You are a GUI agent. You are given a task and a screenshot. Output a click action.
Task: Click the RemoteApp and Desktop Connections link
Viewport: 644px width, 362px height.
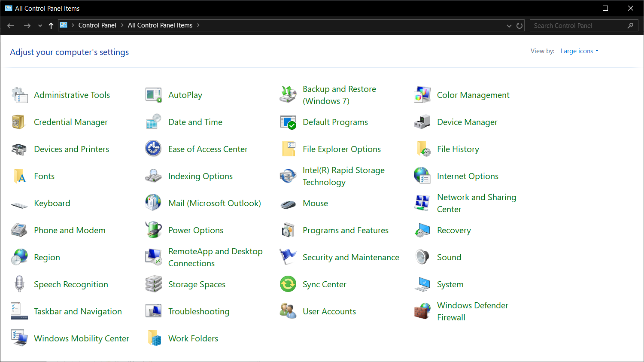(x=216, y=257)
